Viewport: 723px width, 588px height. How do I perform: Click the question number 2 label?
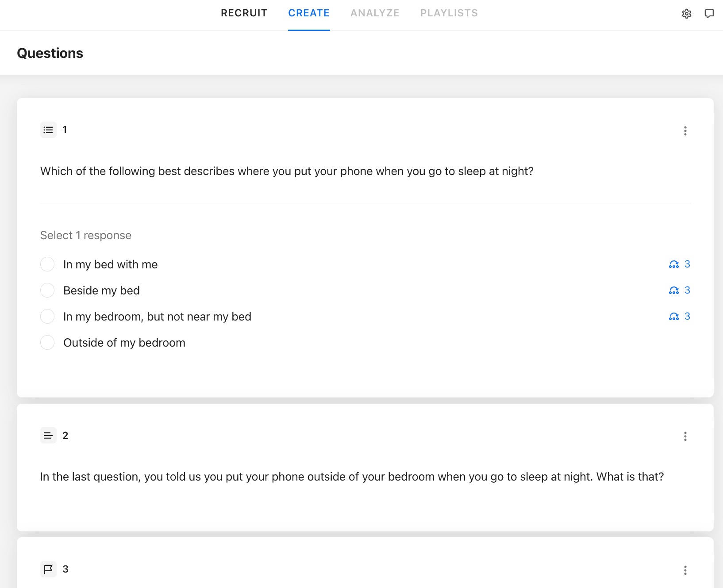coord(65,435)
